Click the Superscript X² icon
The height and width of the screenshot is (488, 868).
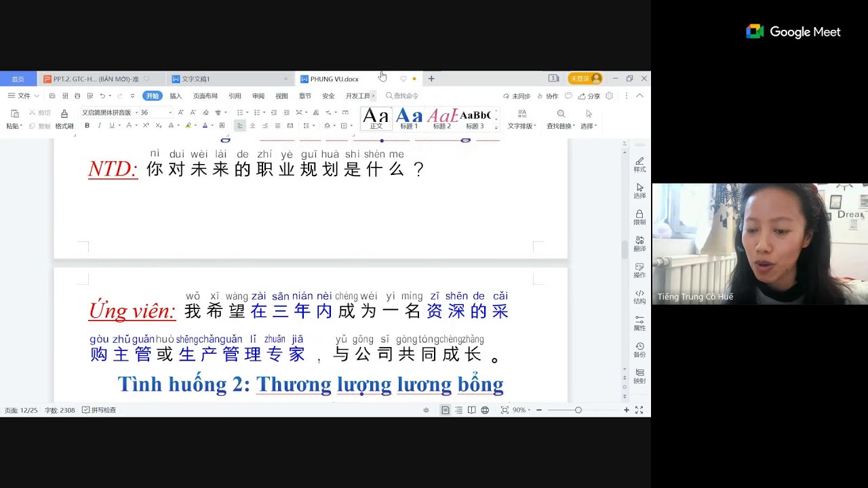click(x=146, y=125)
